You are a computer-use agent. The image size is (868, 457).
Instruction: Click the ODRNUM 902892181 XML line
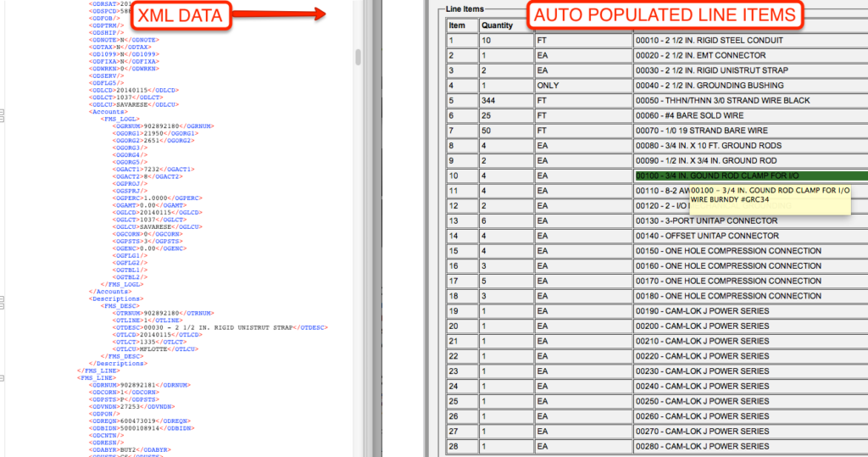pyautogui.click(x=140, y=385)
